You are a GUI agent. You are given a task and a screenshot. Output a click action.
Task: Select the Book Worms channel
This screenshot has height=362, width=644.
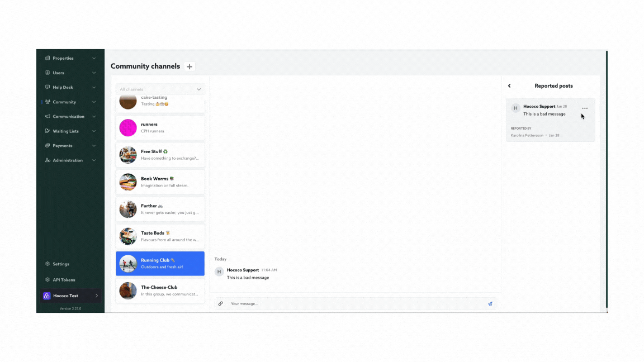coord(160,182)
